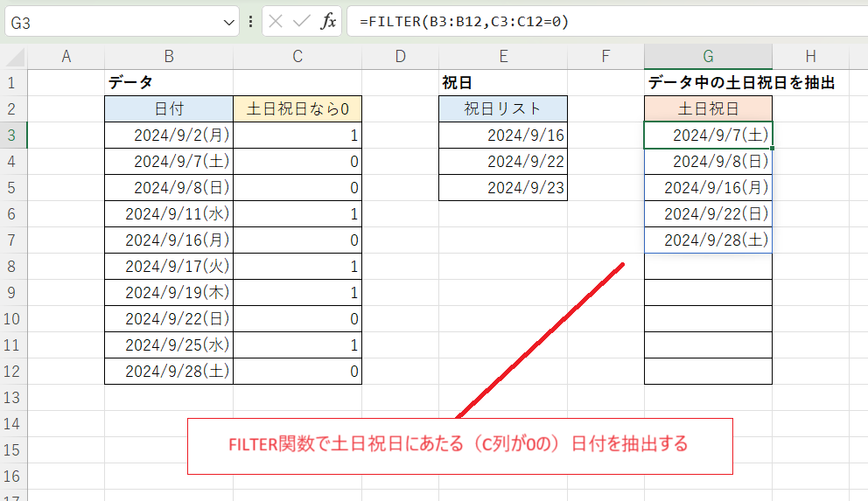Image resolution: width=868 pixels, height=501 pixels.
Task: Click cell 2024/9/16(月) in column B
Action: point(169,240)
